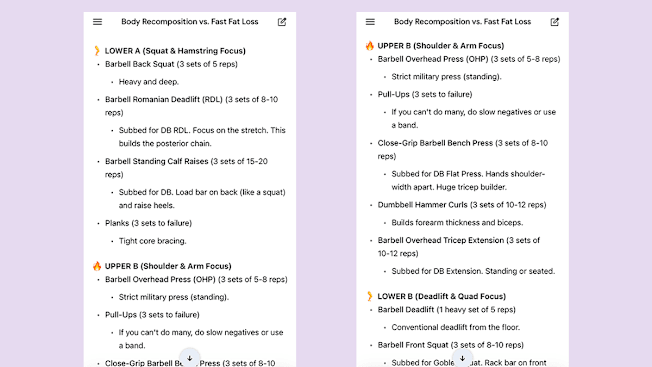Click 'Close-Grip Barbell Bench Press' in the right window
652x367 pixels.
click(463, 150)
